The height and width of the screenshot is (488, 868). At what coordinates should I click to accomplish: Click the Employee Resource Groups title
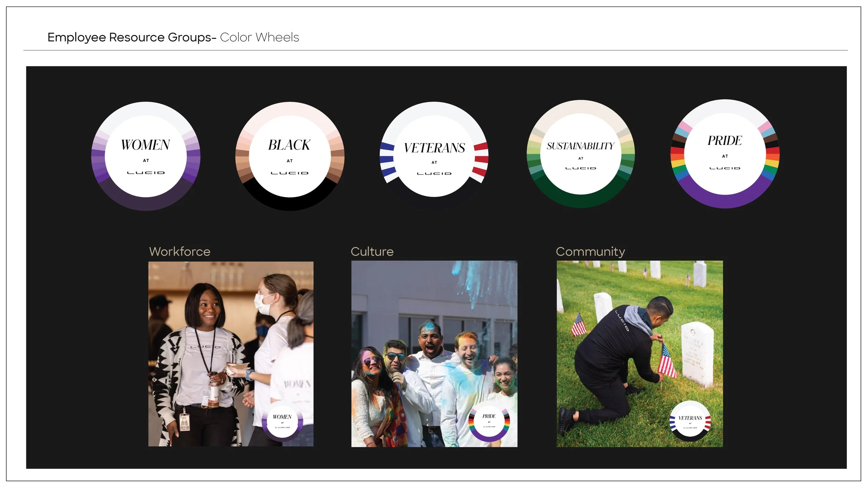coord(132,37)
